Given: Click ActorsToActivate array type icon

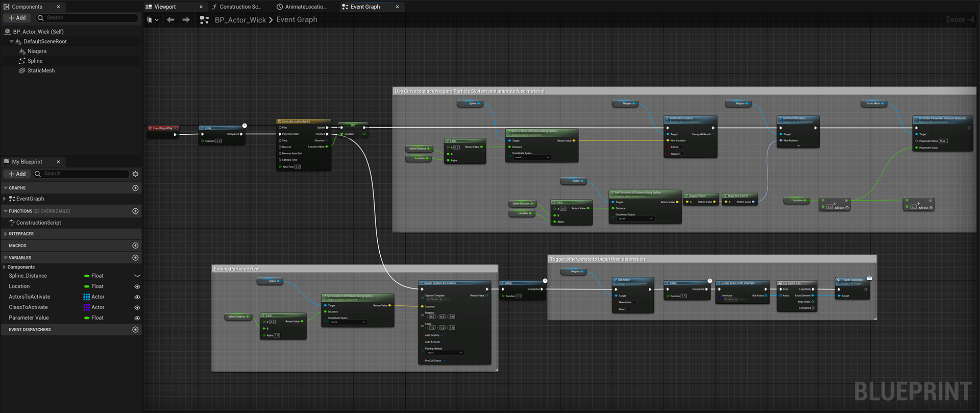Looking at the screenshot, I should [86, 297].
